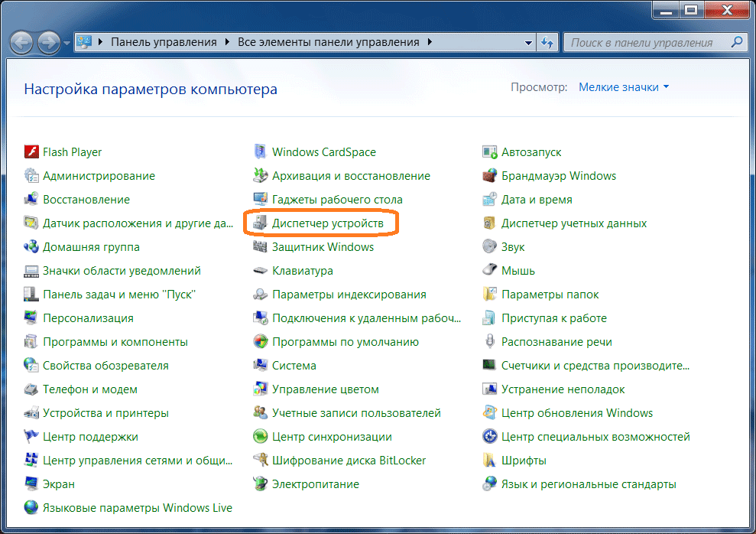
Task: Open Счетчики и средства производительности link
Action: (x=595, y=365)
